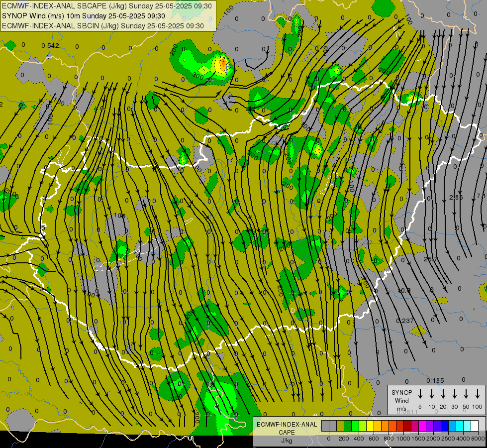
Task: Click the red-orange swatch after the 800 tick
Action: 392,426
